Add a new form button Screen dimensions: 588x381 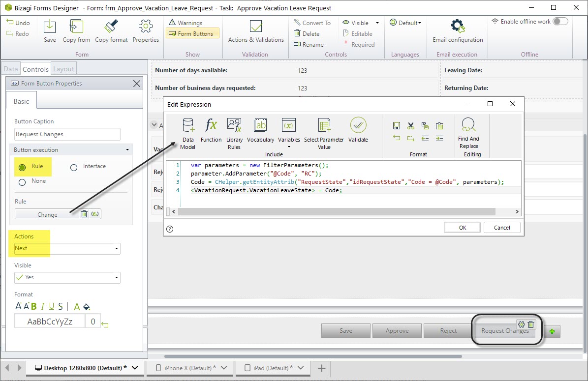552,331
